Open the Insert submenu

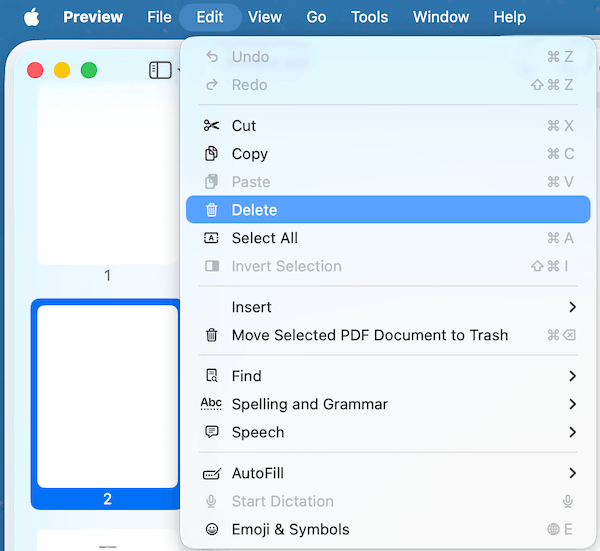point(388,307)
